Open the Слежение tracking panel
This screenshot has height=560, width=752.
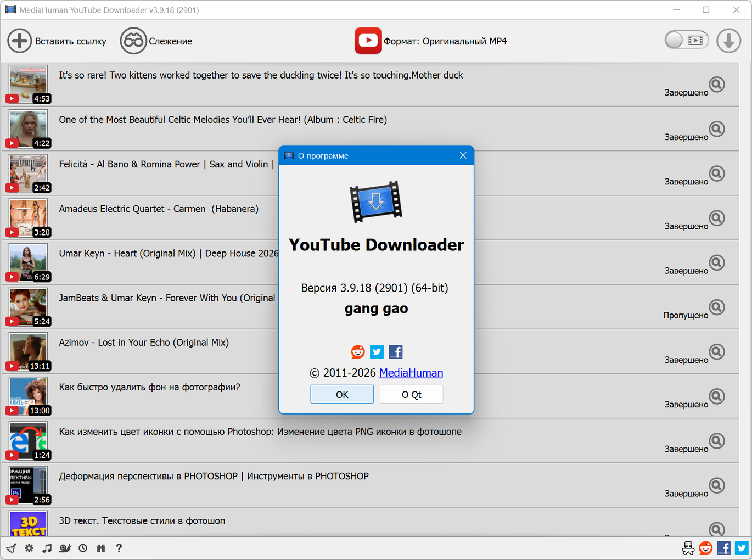[x=156, y=41]
